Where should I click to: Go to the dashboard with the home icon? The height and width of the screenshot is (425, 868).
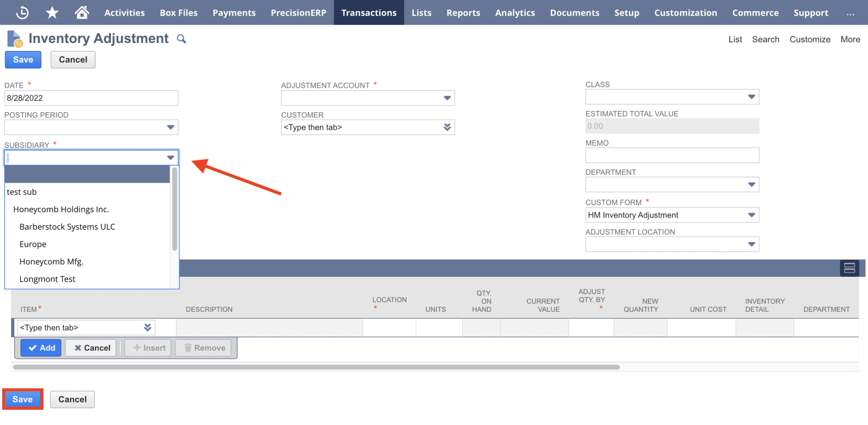click(x=82, y=12)
